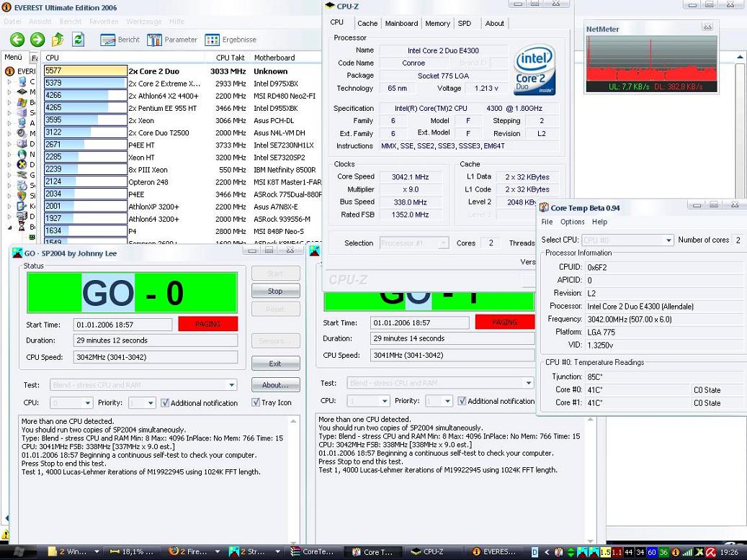Image resolution: width=747 pixels, height=560 pixels.
Task: Open Processor Selection dropdown in CPU-Z
Action: (414, 243)
